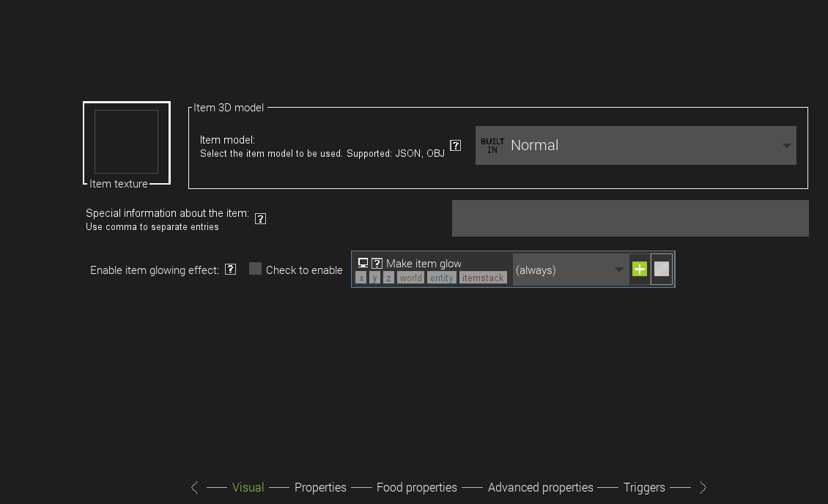Image resolution: width=828 pixels, height=504 pixels.
Task: Create a new glow procedure with the plus
Action: (639, 269)
